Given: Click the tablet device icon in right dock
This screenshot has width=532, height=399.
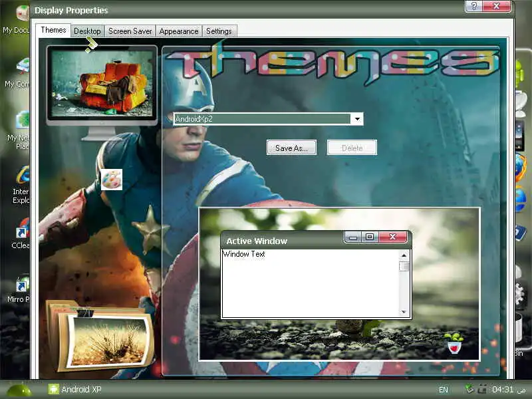Looking at the screenshot, I should tap(520, 136).
